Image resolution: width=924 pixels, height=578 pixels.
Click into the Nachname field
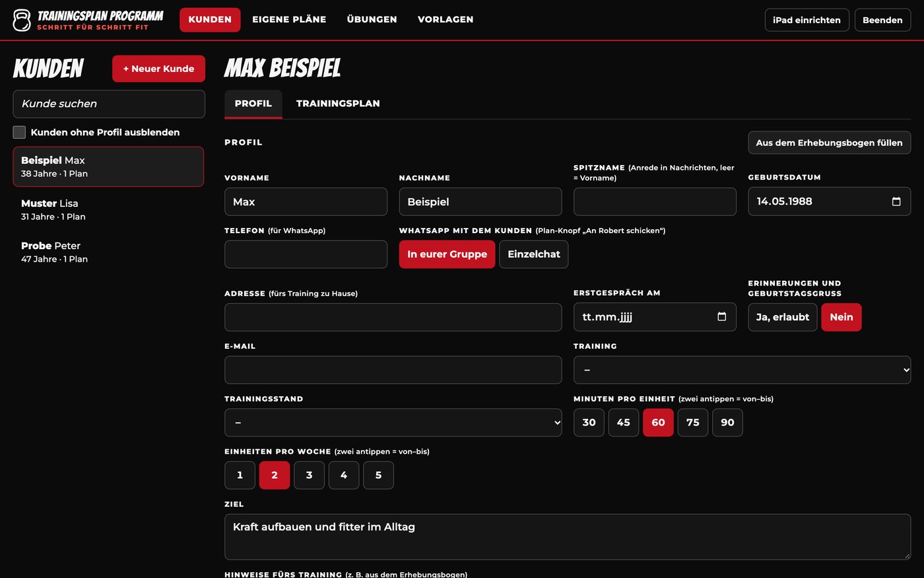tap(480, 201)
